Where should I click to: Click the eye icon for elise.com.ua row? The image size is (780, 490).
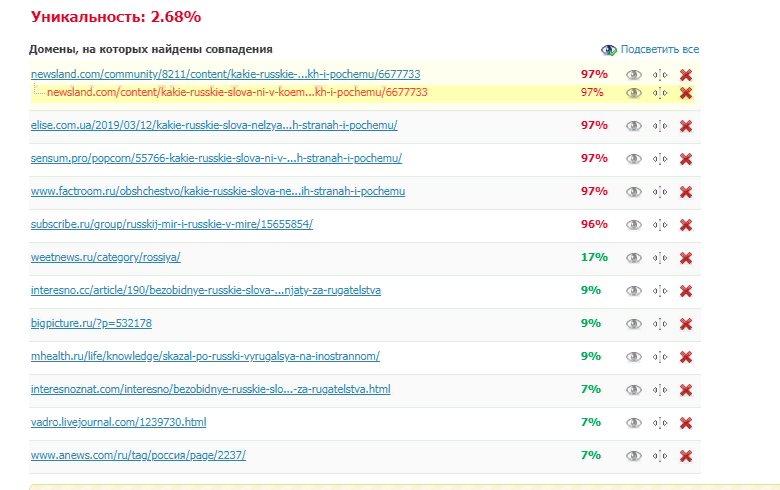[633, 126]
